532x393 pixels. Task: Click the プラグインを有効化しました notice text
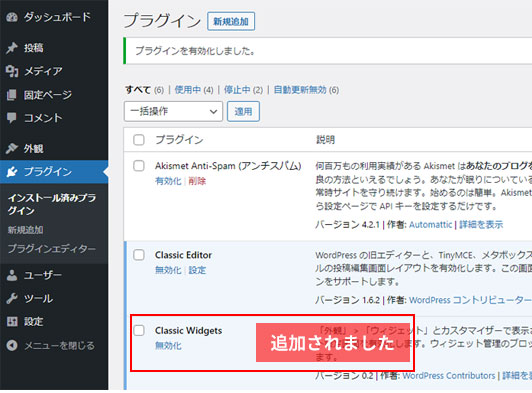195,51
